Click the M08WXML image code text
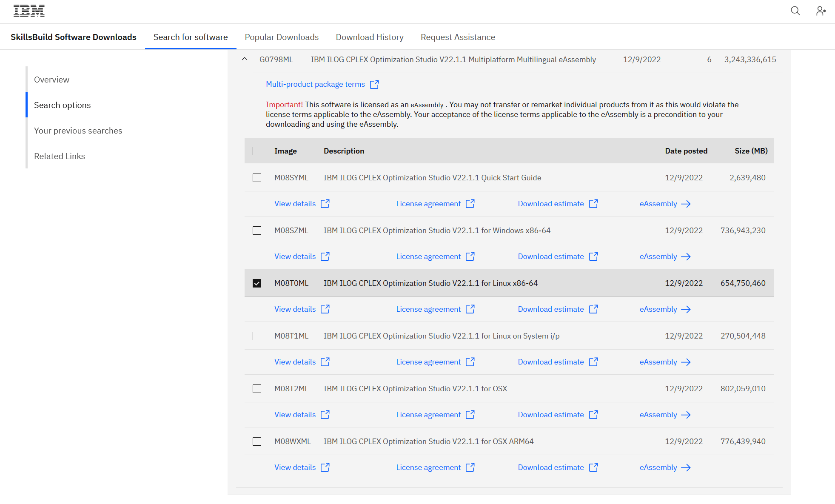 (293, 441)
